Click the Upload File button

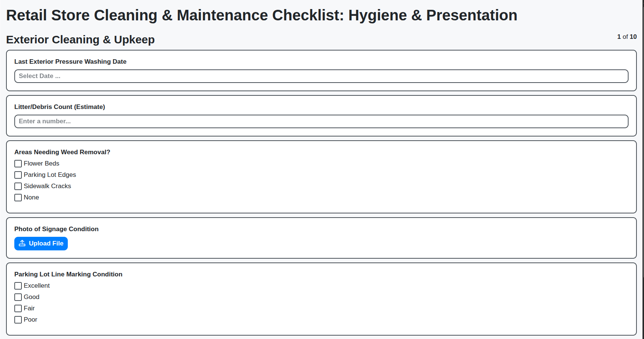click(41, 243)
